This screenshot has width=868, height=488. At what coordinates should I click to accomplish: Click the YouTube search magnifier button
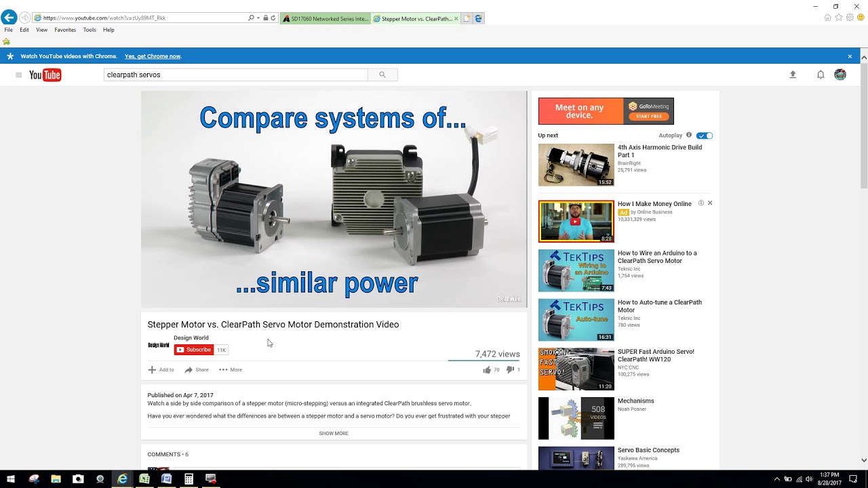coord(382,75)
